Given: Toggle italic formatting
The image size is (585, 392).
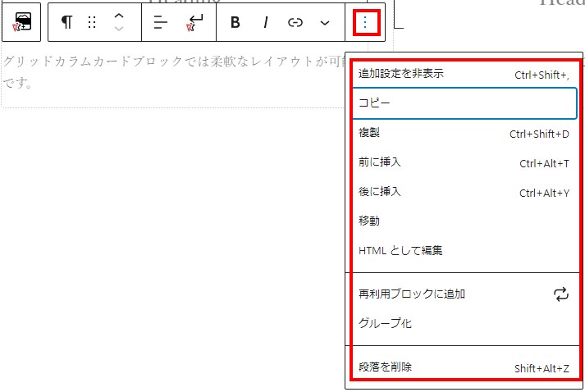Looking at the screenshot, I should point(265,23).
